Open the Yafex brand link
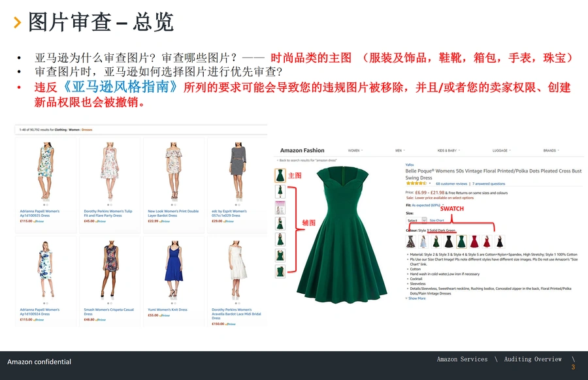The image size is (588, 380). point(410,165)
